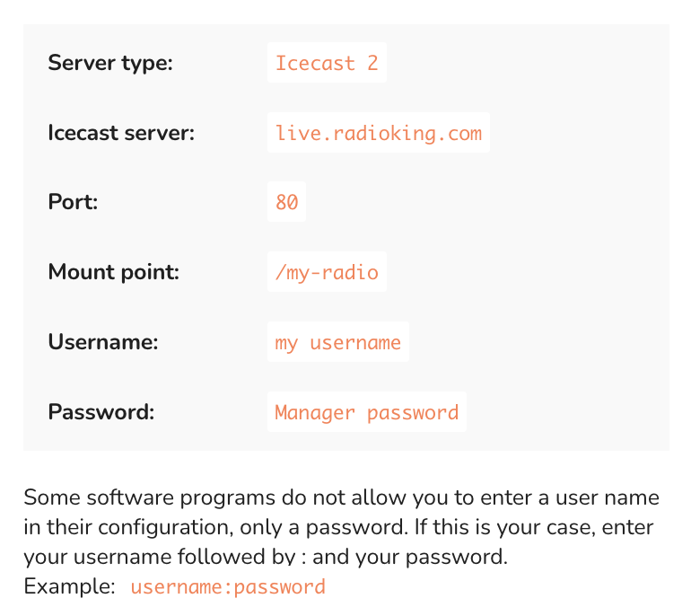Screen dimensions: 691x616
Task: Click the 'Password:' label
Action: [x=101, y=412]
